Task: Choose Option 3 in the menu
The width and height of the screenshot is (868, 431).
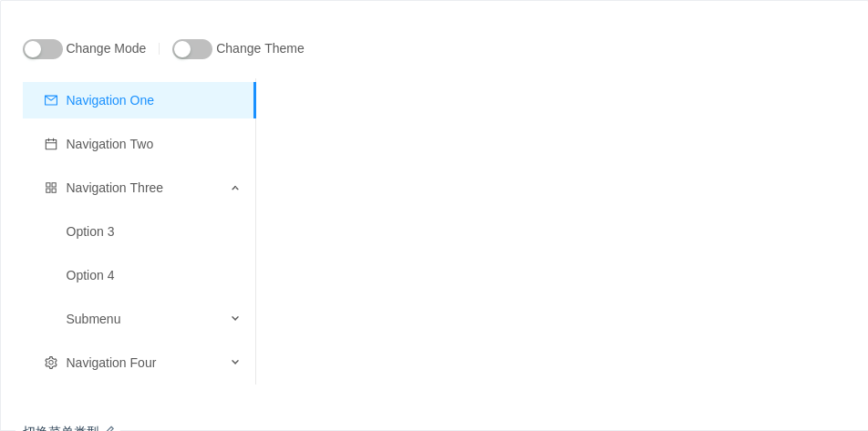Action: tap(139, 231)
